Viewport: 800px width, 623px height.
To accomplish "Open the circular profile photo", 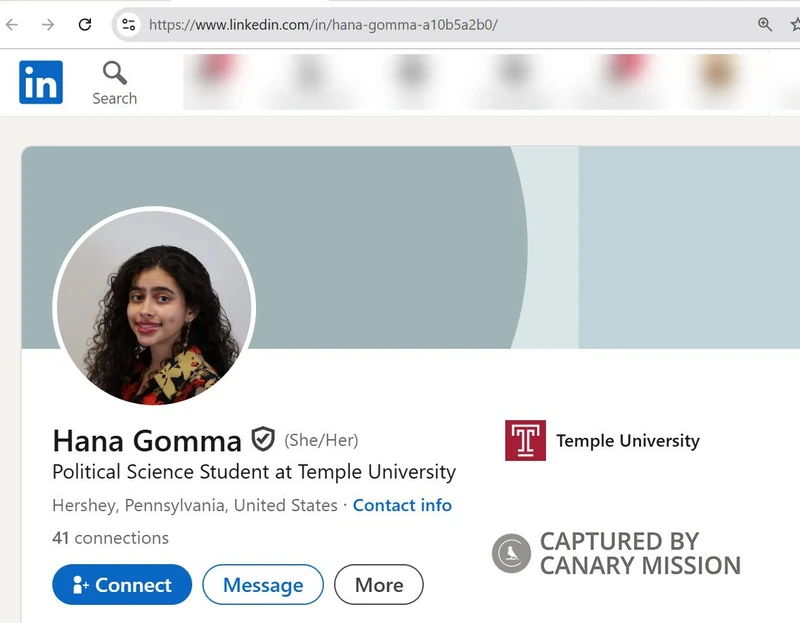I will [x=154, y=307].
